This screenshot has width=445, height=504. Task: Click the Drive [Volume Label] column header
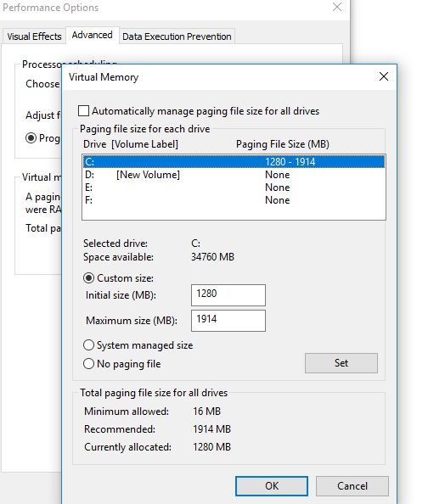[130, 144]
